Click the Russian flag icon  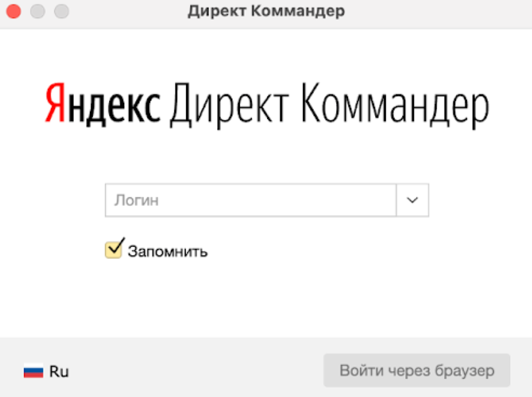click(34, 371)
